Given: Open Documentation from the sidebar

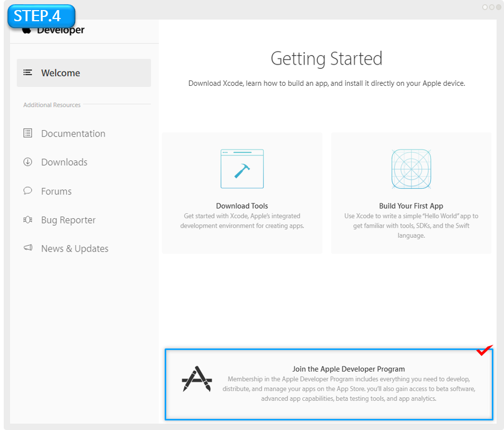Looking at the screenshot, I should (x=73, y=133).
